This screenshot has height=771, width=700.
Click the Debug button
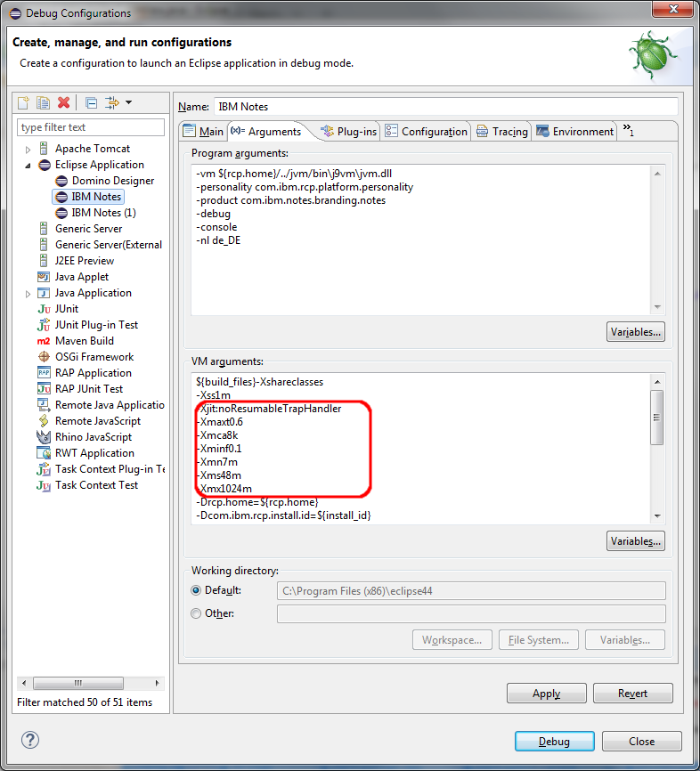(554, 742)
